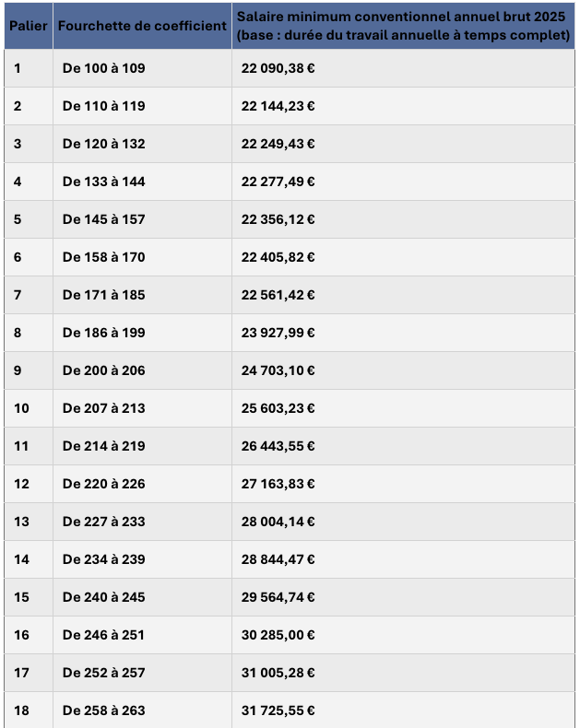Screen dimensions: 580x728
Task: Select the cell De 158 à 170
Action: coord(104,257)
